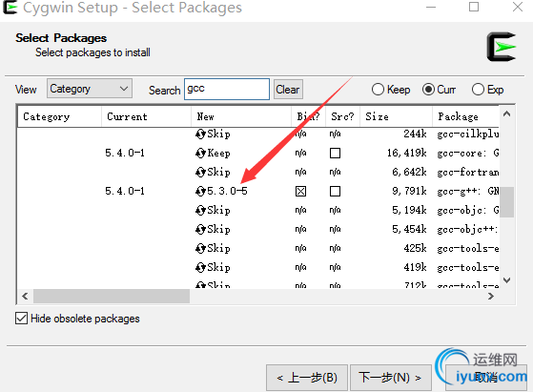Viewport: 533px width, 392px height.
Task: Click the gcc-g++ package name
Action: coord(468,192)
